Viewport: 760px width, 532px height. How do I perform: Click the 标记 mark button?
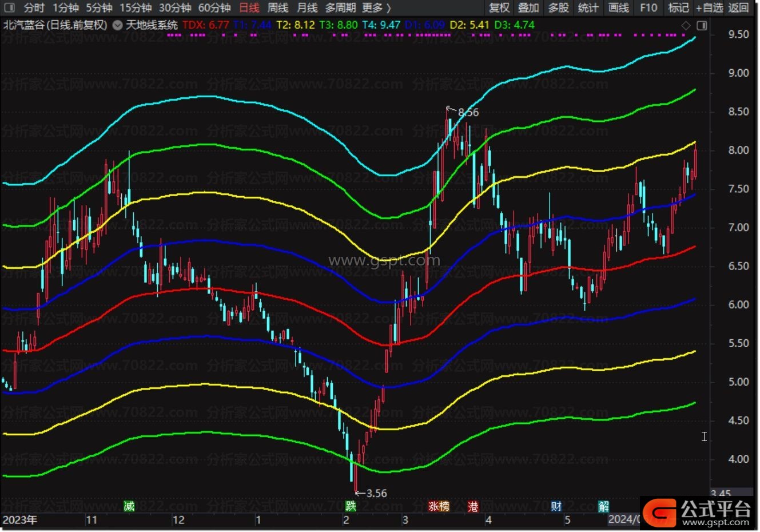point(678,7)
